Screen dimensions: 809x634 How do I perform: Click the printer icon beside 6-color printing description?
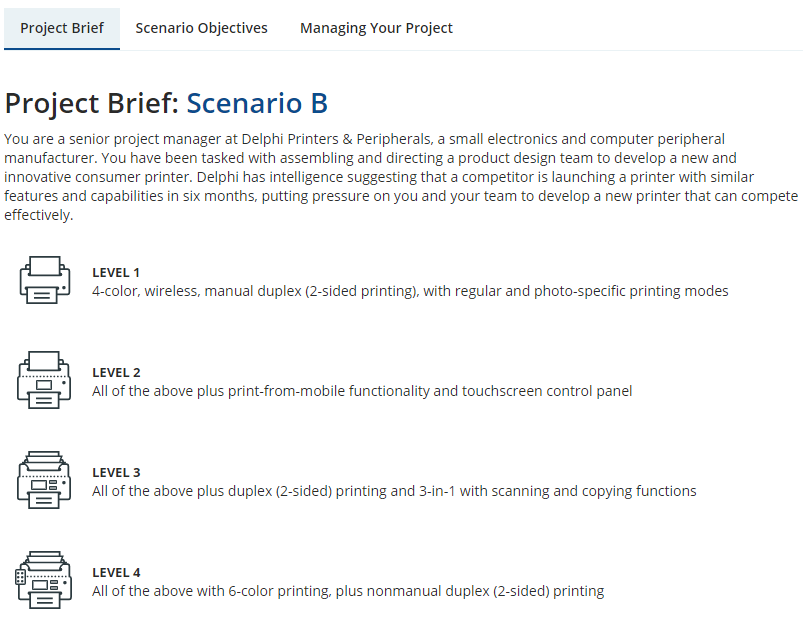(x=44, y=581)
